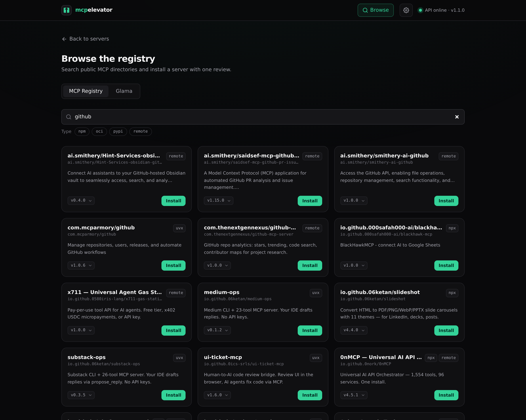Install the x711 Universal Agent Gas server
This screenshot has height=420, width=526.
pyautogui.click(x=174, y=331)
